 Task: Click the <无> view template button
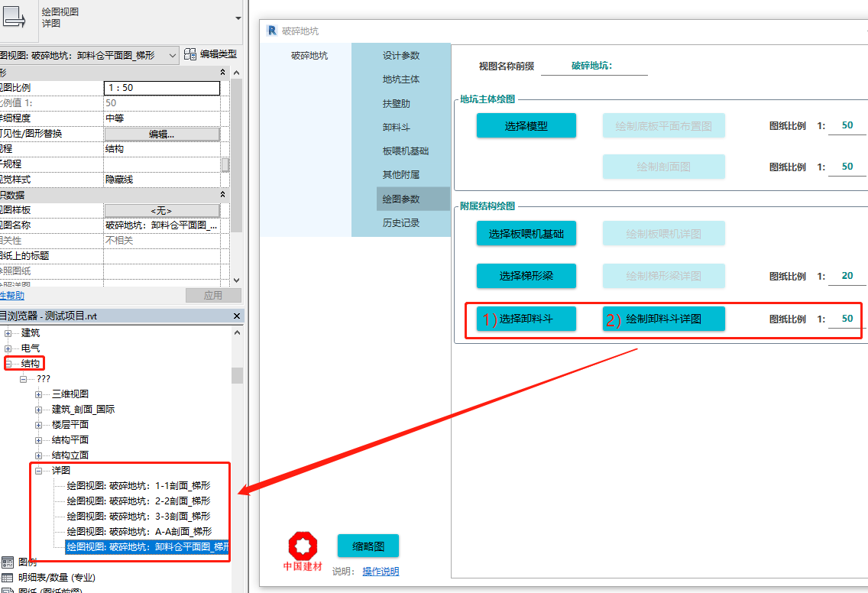(x=162, y=210)
